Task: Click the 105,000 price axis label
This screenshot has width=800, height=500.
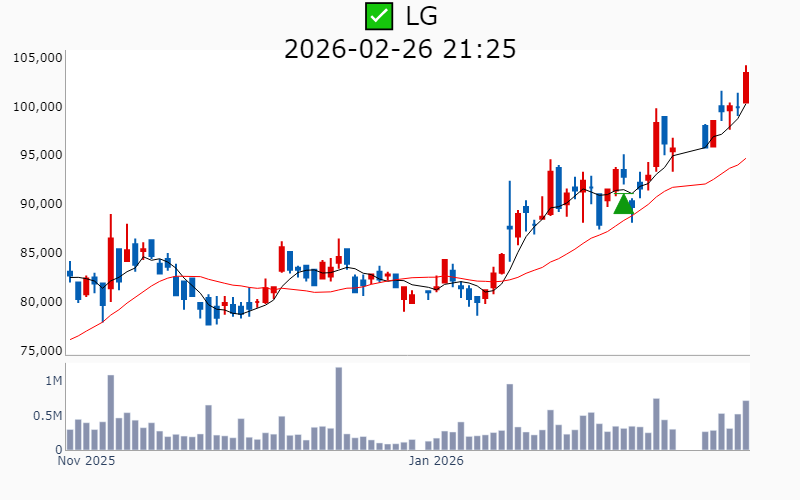Action: pyautogui.click(x=37, y=58)
